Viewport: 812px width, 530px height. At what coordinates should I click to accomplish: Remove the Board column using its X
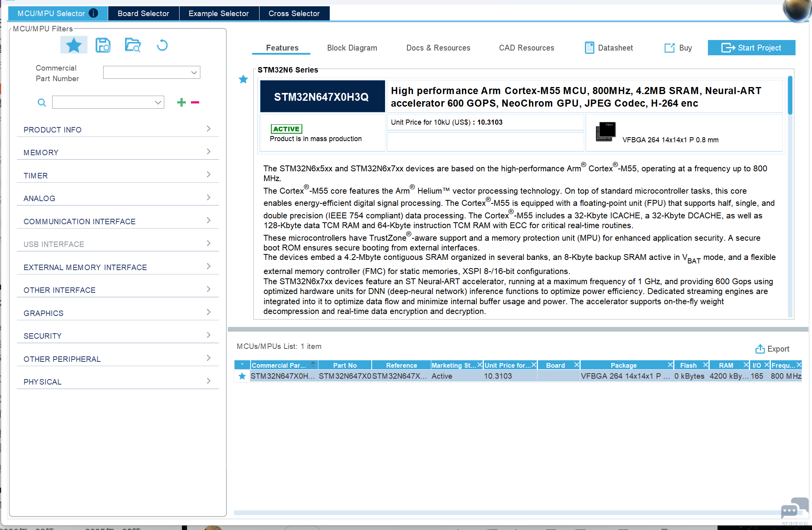(x=576, y=365)
